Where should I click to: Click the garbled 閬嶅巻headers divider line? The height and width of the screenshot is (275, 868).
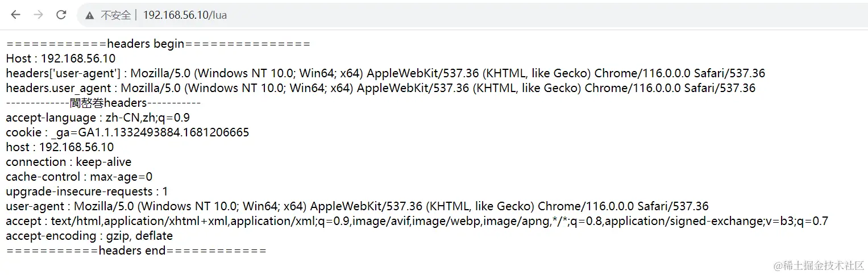point(103,103)
